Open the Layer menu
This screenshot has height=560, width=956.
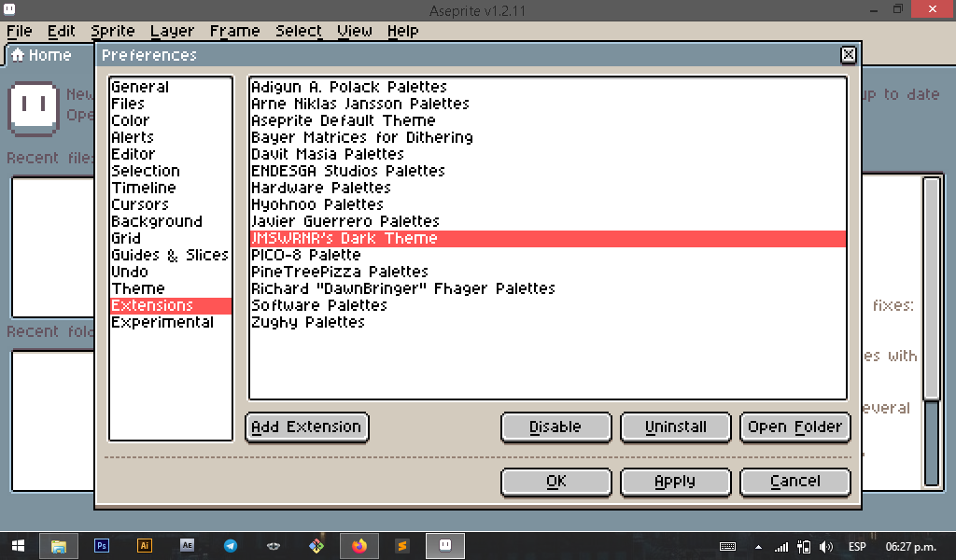172,31
